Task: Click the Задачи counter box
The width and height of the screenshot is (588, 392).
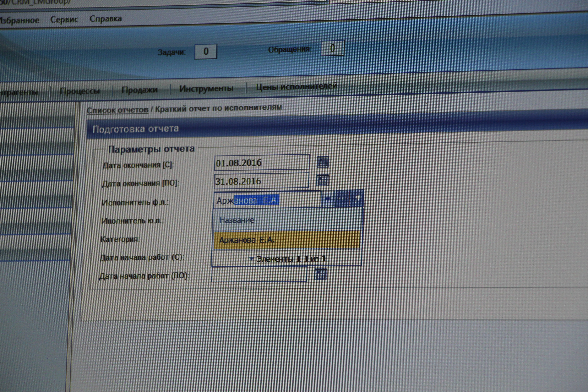Action: point(206,51)
